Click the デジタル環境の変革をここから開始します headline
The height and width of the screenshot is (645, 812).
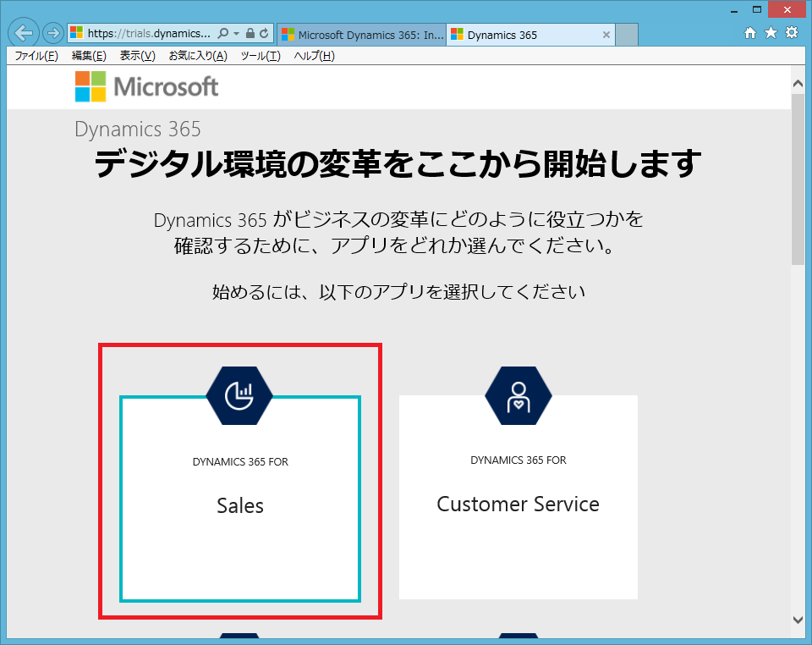click(x=398, y=163)
